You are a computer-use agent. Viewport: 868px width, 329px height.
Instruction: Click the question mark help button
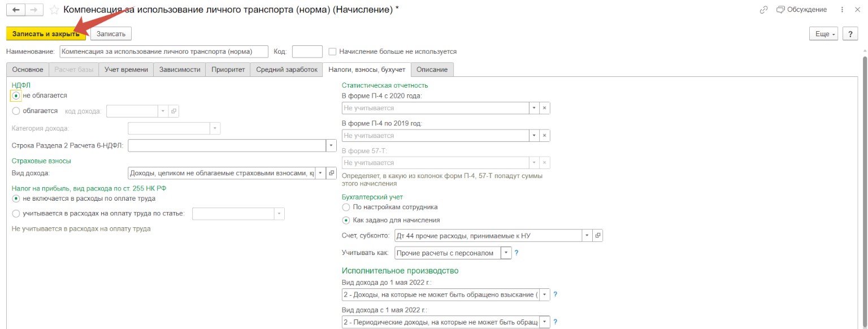coord(850,34)
